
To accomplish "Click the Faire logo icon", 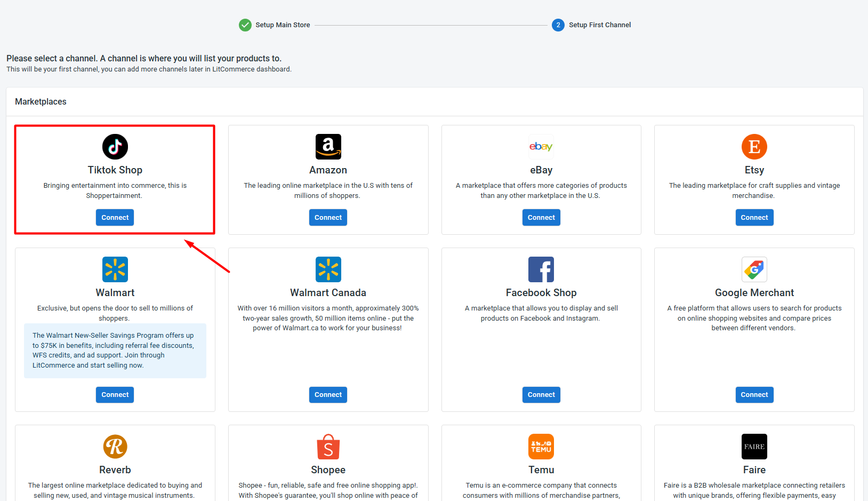I will [x=754, y=447].
